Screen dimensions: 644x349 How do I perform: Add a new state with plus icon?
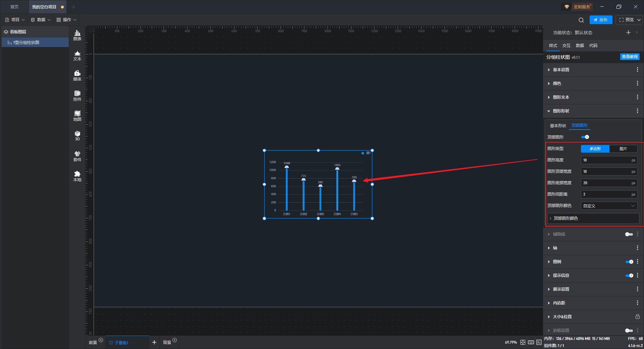(628, 33)
